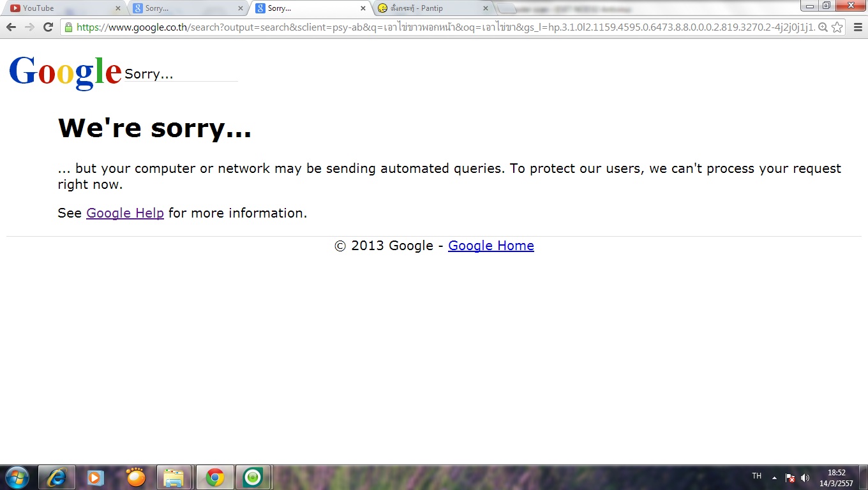Open the volume speaker icon in tray
This screenshot has height=490, width=868.
(805, 477)
